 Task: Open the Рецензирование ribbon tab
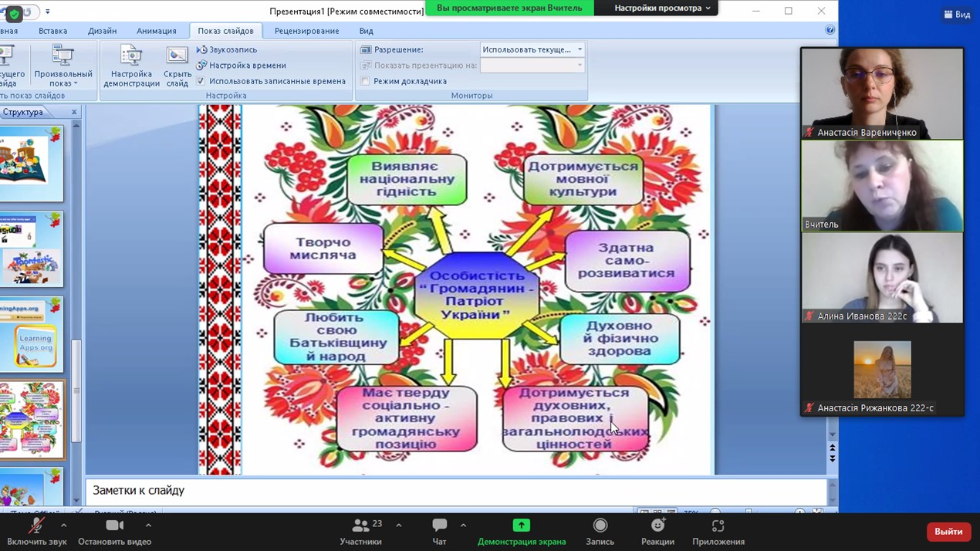click(x=306, y=31)
